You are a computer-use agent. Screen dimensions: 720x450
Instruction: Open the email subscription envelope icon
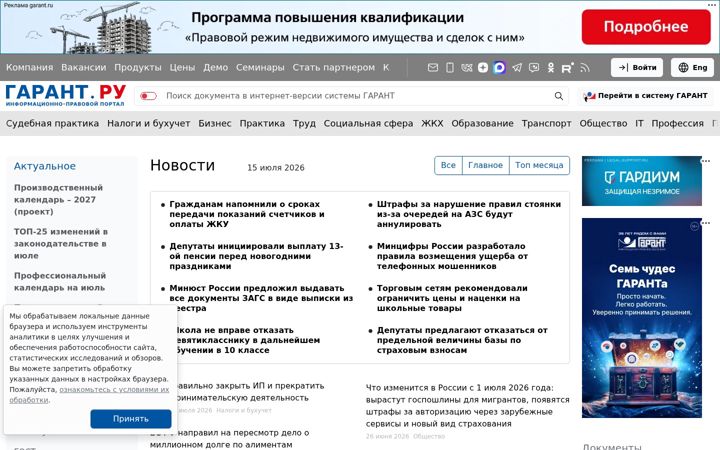pyautogui.click(x=433, y=68)
